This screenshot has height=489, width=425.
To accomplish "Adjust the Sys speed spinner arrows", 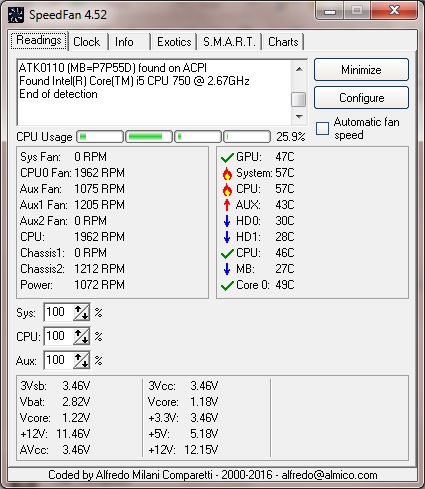I will point(81,312).
